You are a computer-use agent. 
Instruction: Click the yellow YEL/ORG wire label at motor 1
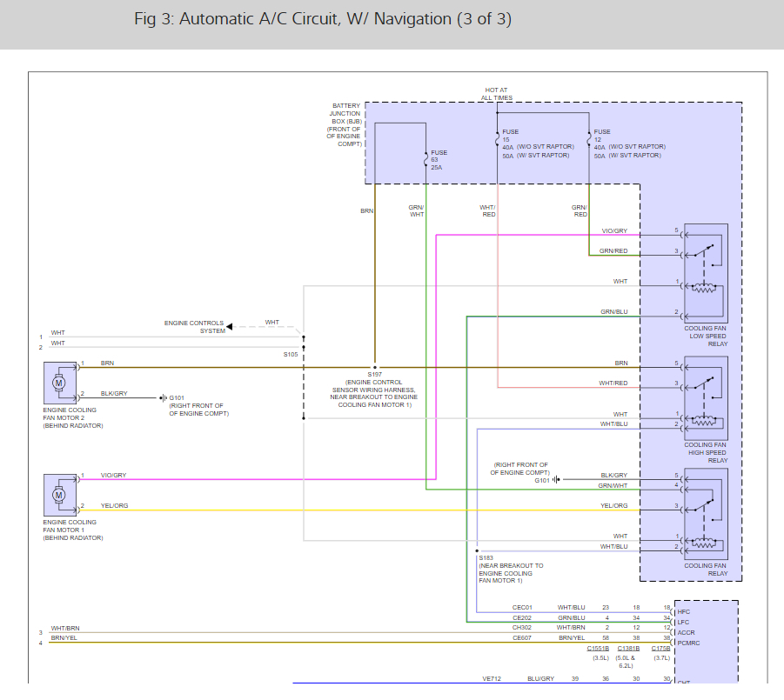pos(115,505)
